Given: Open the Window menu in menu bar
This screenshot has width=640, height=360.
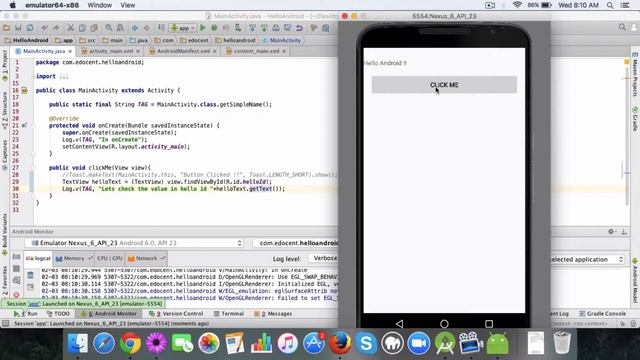Looking at the screenshot, I should [100, 5].
